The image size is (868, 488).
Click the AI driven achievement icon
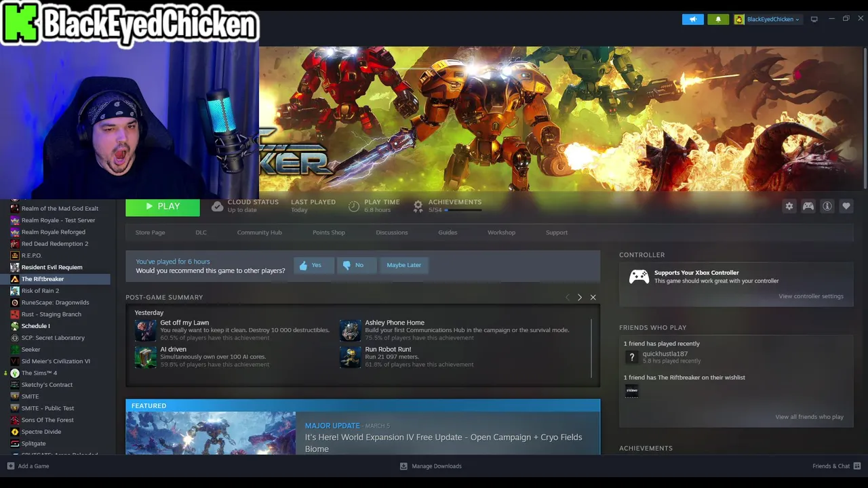145,357
